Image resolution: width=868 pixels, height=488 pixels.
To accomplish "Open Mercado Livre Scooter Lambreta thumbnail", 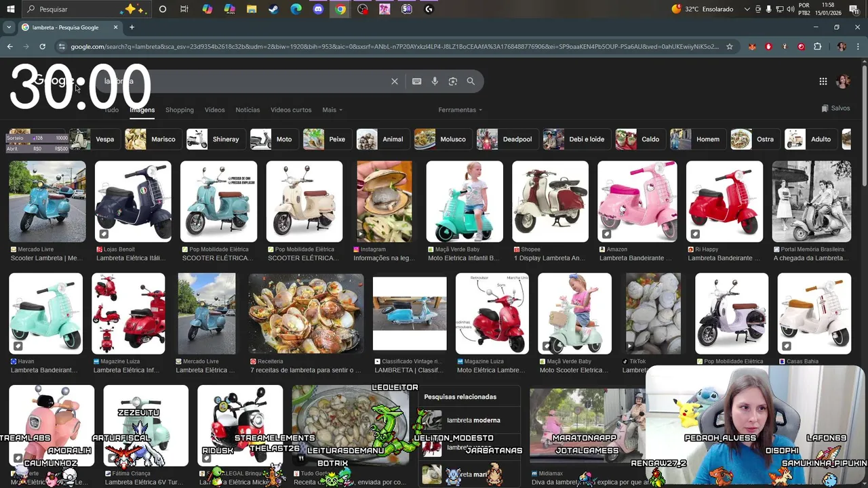I will [x=47, y=201].
